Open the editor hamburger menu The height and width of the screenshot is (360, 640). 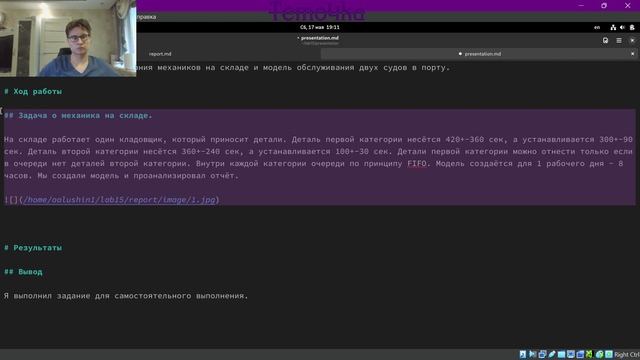coord(619,40)
